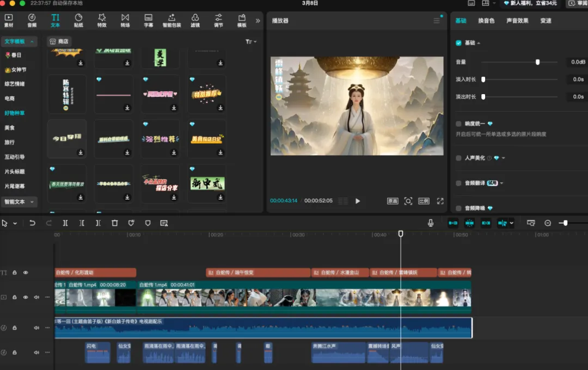Hide the text track with eye icon
The height and width of the screenshot is (370, 588).
tap(26, 273)
